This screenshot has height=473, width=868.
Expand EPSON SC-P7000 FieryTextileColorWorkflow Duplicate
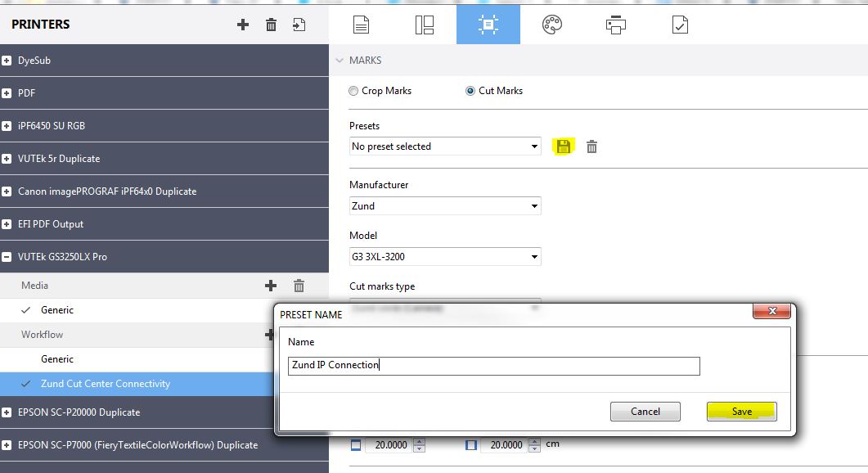click(7, 444)
